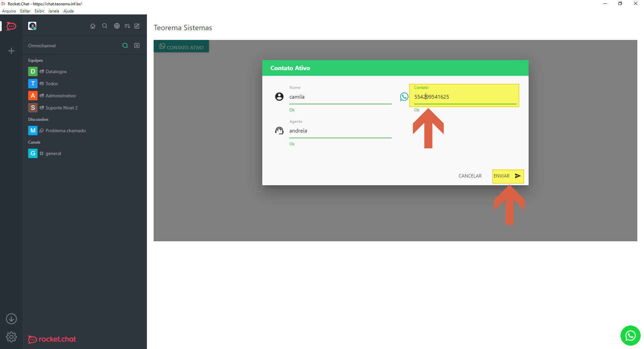Click the Nome input field
Screen dimensions: 644x349
pos(340,97)
